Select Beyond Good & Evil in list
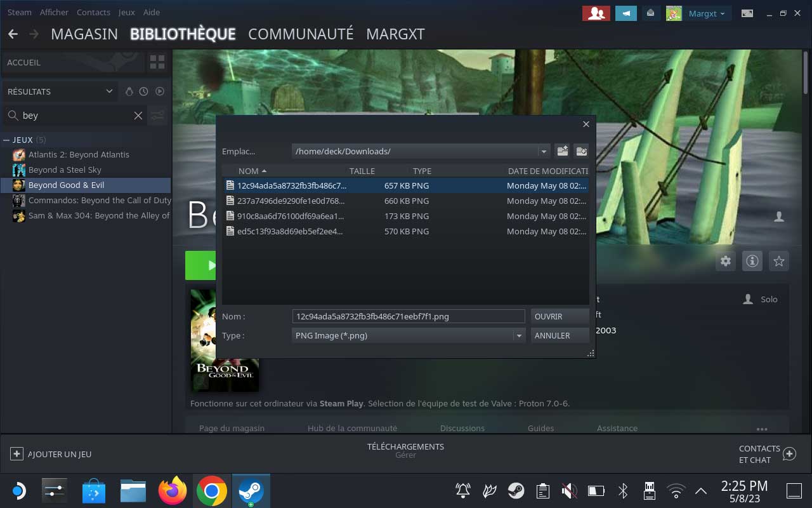Screen dimensions: 812x508 pos(85,185)
